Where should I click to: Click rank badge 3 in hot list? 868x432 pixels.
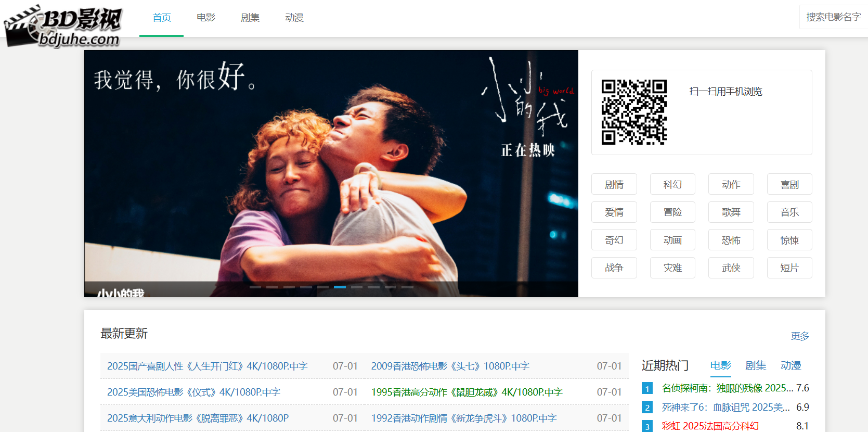pyautogui.click(x=647, y=426)
